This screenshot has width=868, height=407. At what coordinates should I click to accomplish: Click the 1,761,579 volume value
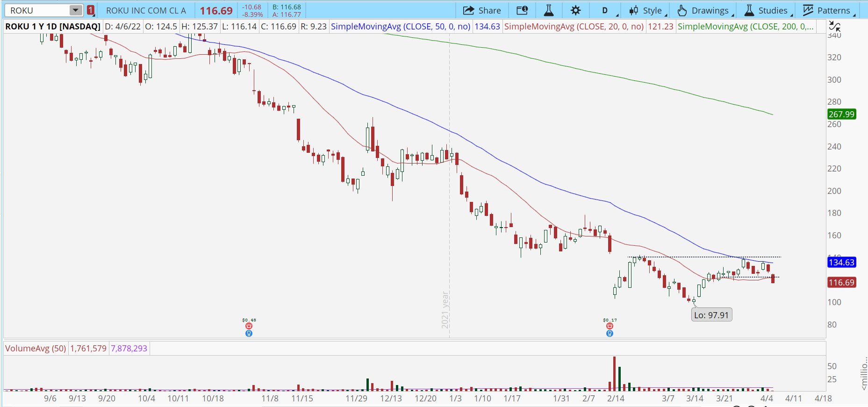[x=88, y=348]
